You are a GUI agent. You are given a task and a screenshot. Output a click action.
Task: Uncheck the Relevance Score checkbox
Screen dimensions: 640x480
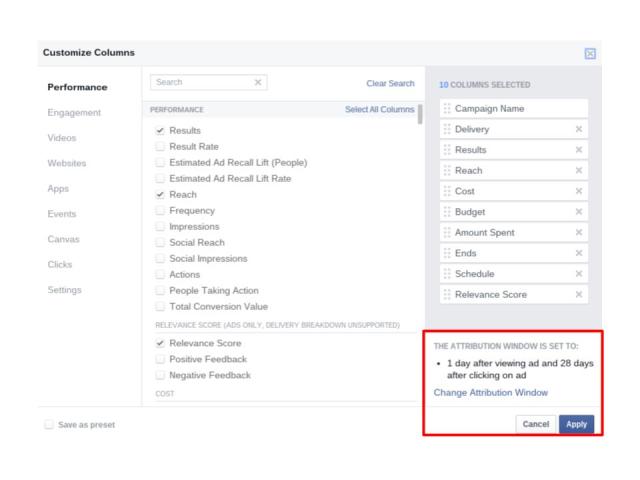(160, 343)
